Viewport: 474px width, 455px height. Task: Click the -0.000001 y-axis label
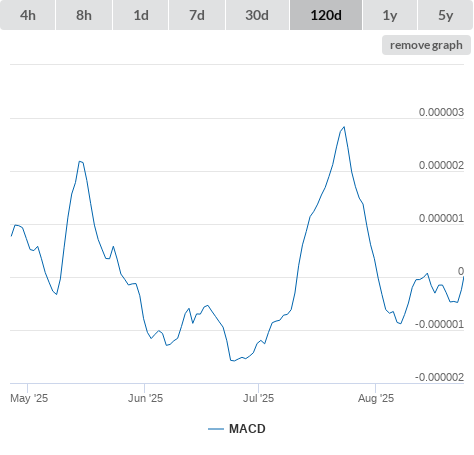tap(439, 324)
